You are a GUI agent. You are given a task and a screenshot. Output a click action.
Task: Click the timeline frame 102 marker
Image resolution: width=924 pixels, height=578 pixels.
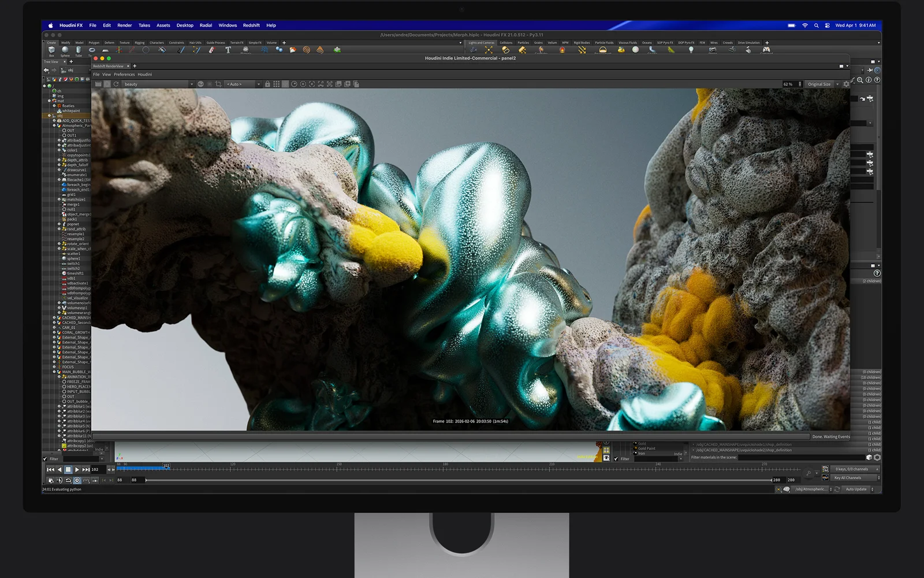coord(166,465)
